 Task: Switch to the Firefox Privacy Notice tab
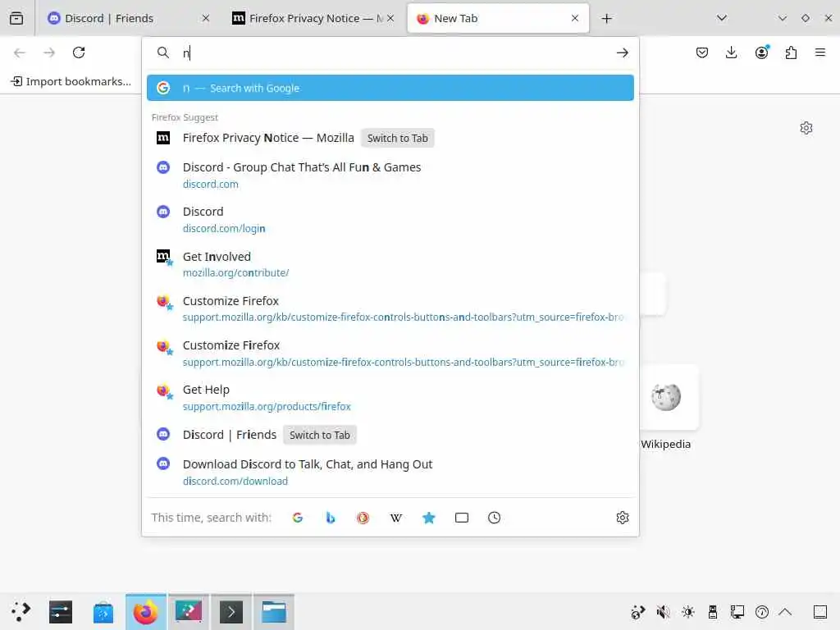[313, 18]
